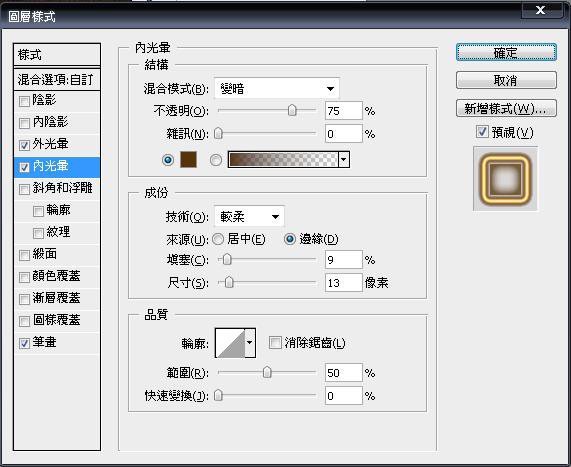Click the jitter value field
Screen dimensions: 571x467
343,396
